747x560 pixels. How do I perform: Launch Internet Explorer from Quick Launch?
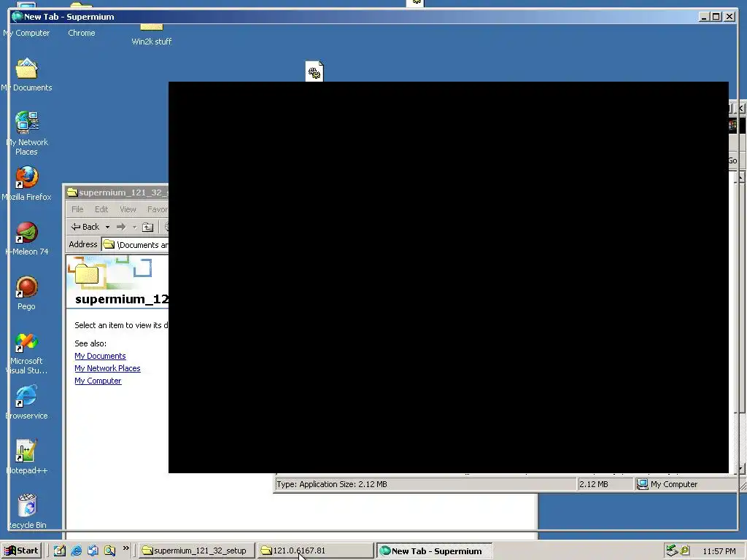click(x=76, y=551)
